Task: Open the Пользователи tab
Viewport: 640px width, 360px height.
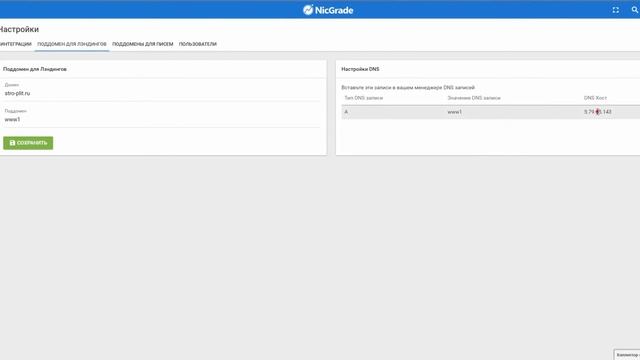Action: 198,44
